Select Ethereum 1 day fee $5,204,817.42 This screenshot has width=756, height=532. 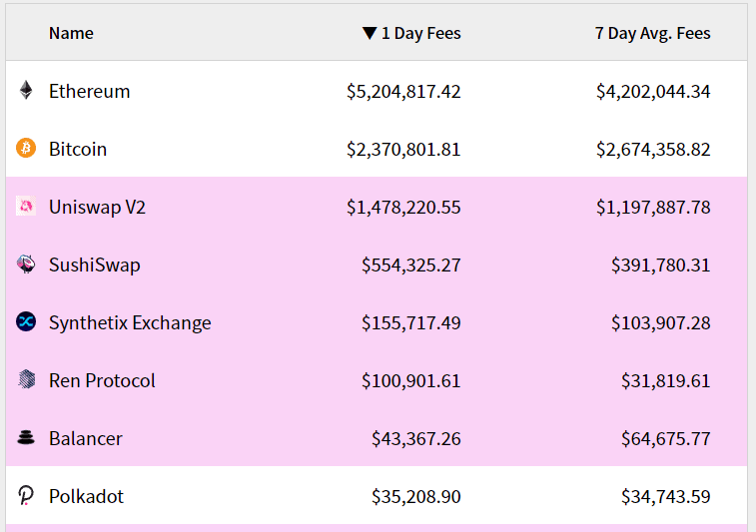click(x=403, y=92)
